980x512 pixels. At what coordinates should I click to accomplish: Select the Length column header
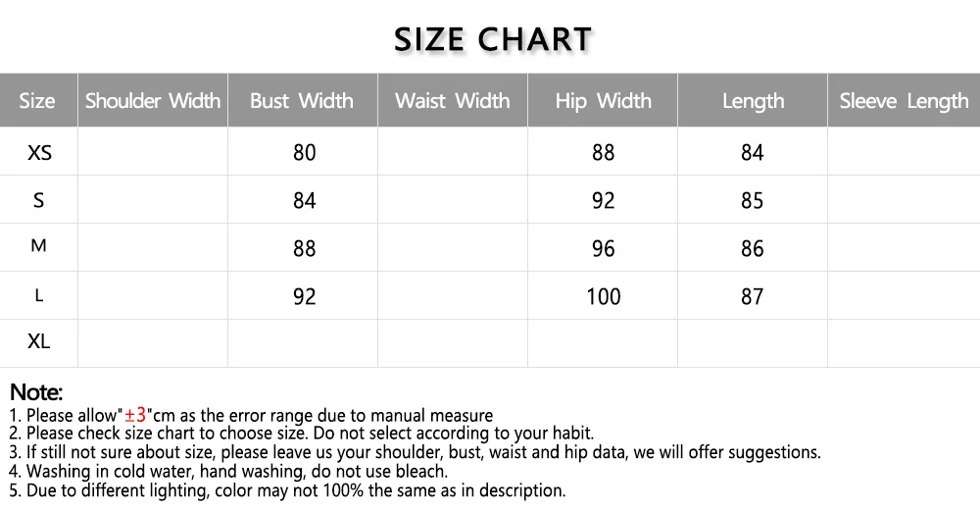[x=753, y=101]
